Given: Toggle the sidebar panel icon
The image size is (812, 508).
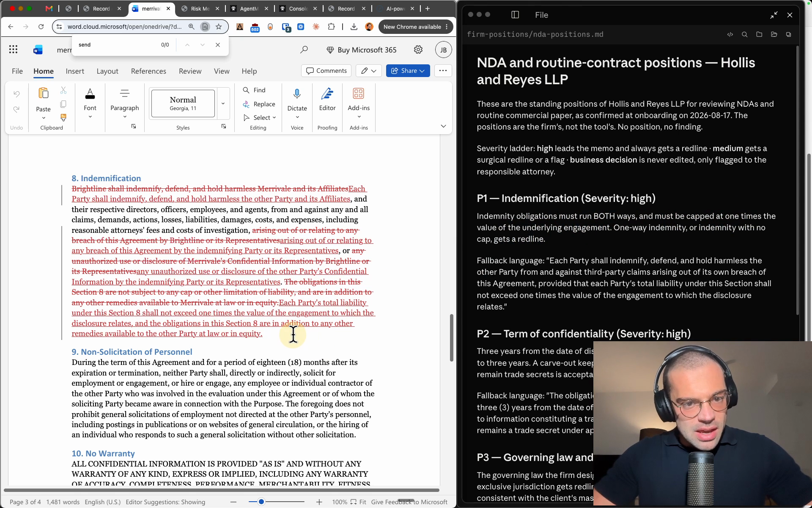Looking at the screenshot, I should (515, 15).
